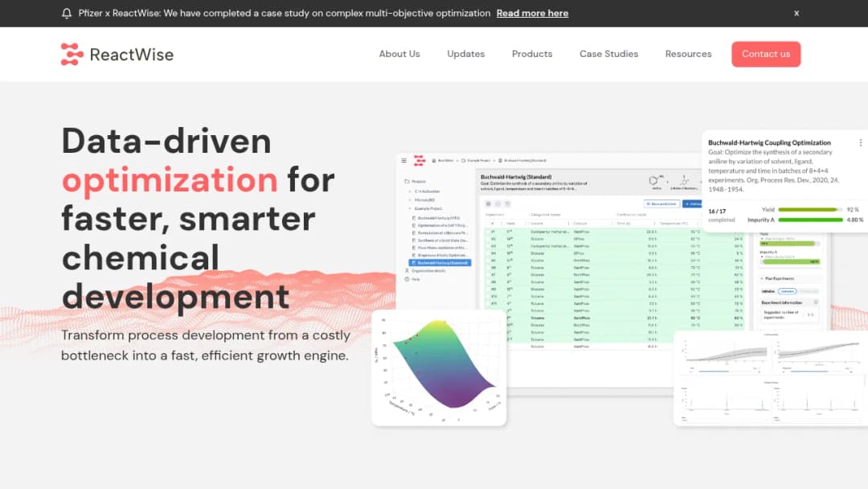Screen dimensions: 868x489
Task: Go to Case Studies
Action: 608,54
